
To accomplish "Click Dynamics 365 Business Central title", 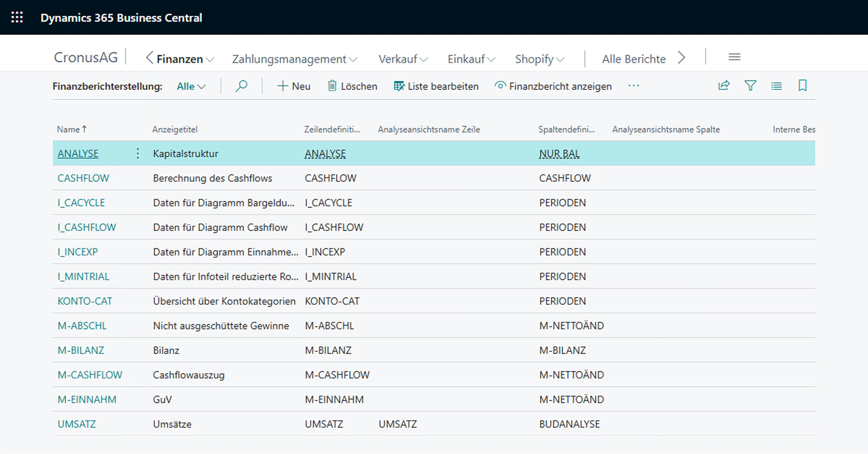I will pyautogui.click(x=121, y=18).
